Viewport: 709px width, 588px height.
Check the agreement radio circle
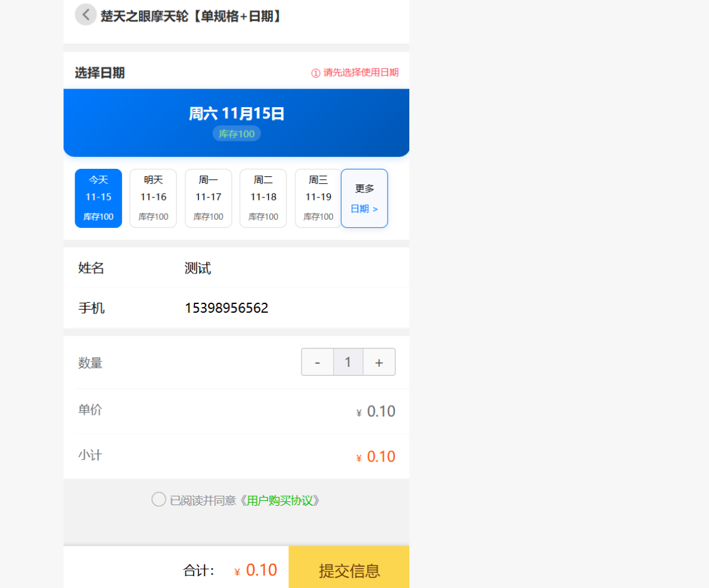[159, 500]
